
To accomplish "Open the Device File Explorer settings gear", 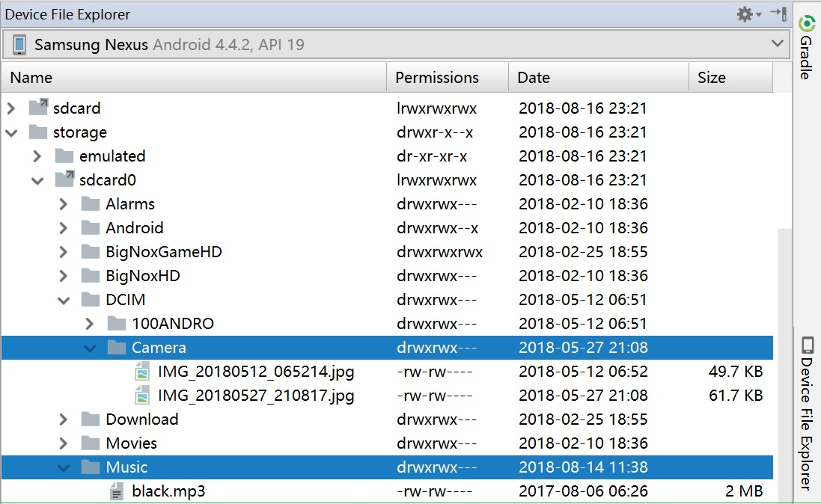I will tap(744, 13).
